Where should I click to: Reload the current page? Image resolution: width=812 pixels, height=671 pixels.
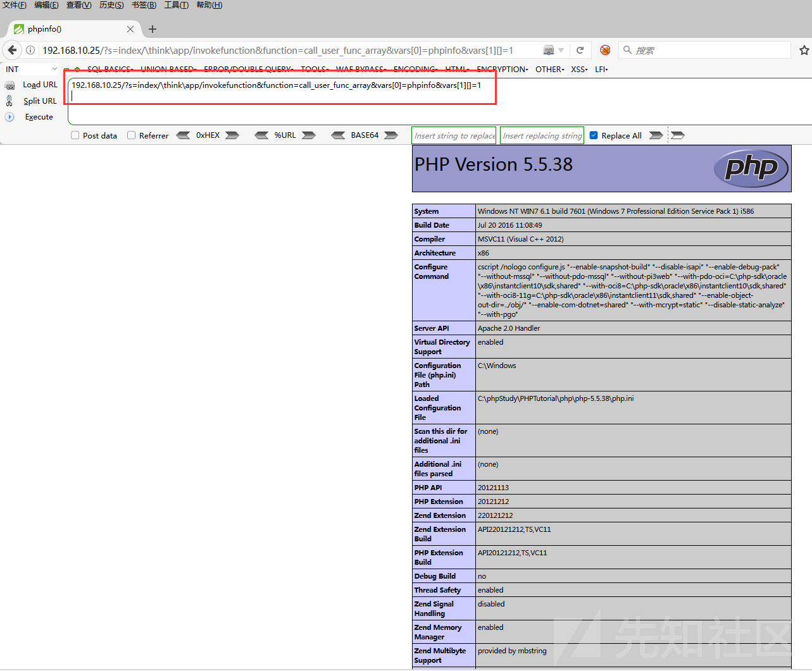click(x=580, y=50)
